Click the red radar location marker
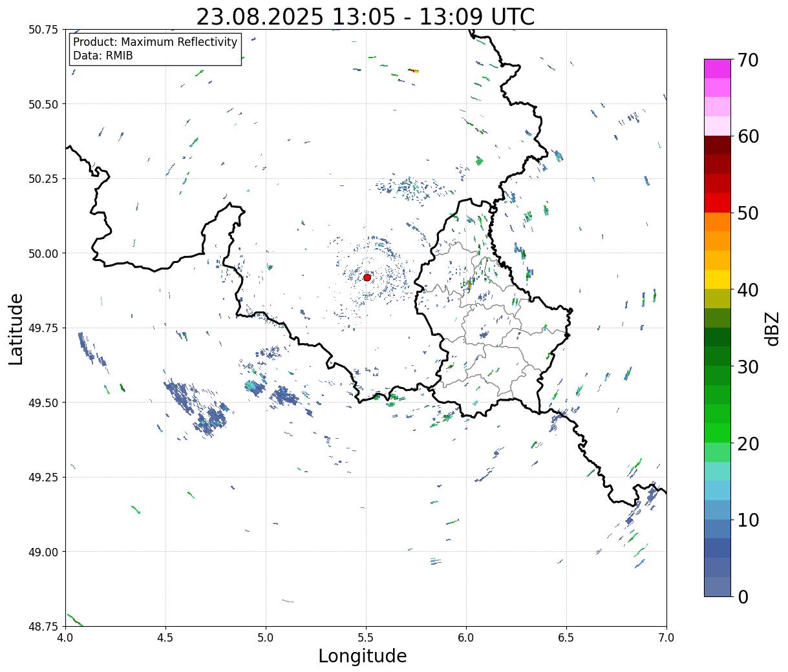The width and height of the screenshot is (788, 672). [x=367, y=277]
